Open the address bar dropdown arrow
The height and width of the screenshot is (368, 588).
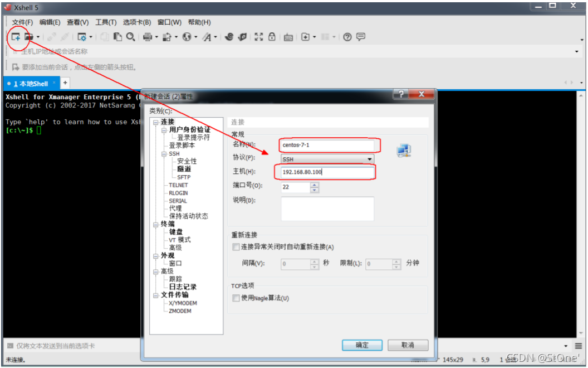(577, 51)
